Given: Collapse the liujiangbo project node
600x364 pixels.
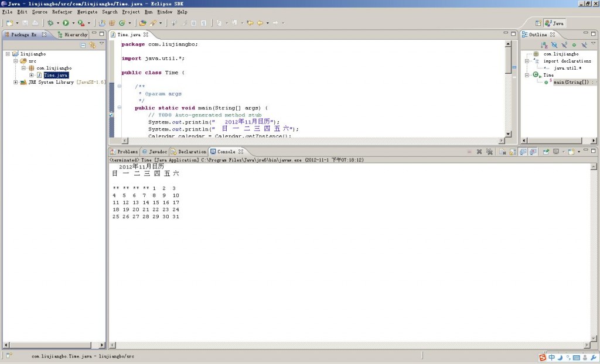Looking at the screenshot, I should [8, 54].
